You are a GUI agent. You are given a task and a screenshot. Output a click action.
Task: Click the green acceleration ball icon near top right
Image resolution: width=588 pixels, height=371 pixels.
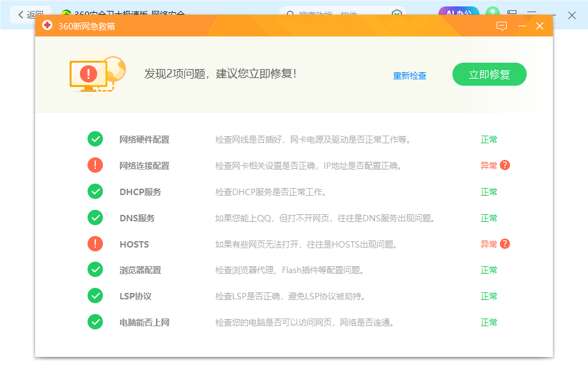(x=492, y=12)
